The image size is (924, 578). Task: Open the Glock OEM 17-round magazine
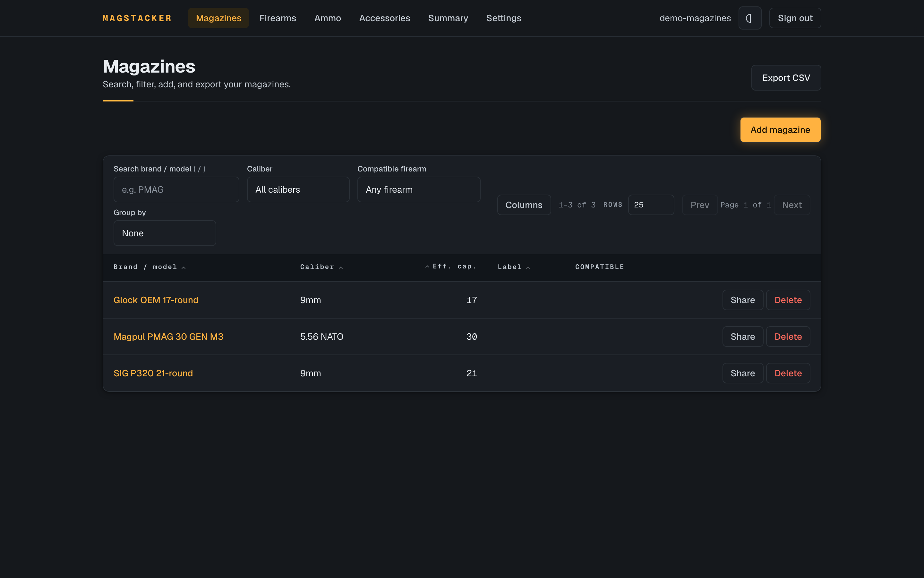click(x=156, y=300)
